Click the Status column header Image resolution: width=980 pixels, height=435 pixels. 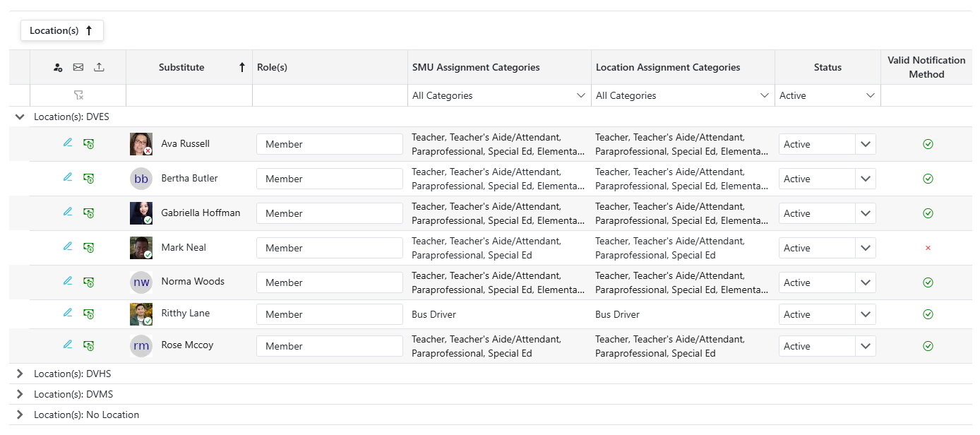point(827,67)
